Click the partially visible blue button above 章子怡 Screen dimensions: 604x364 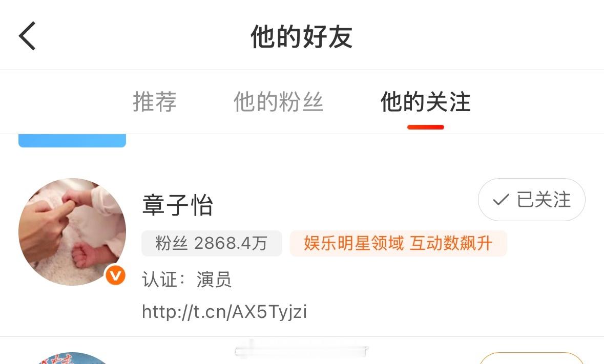tap(72, 140)
